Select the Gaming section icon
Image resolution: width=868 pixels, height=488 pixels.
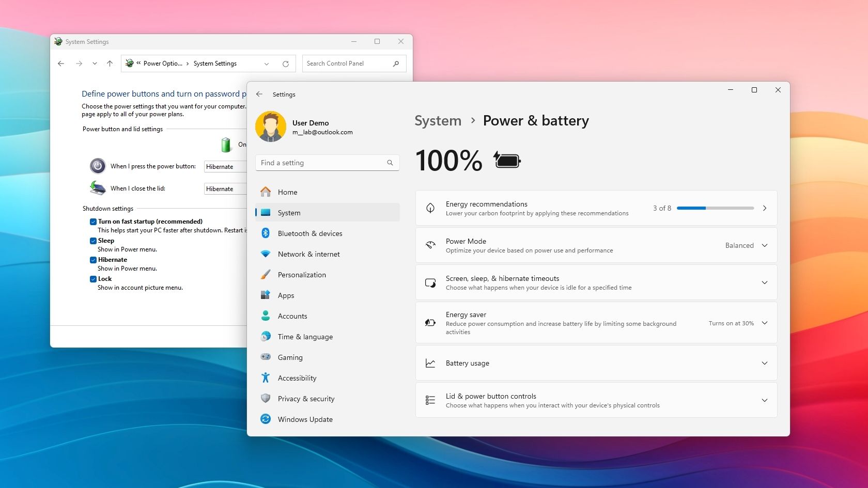(x=265, y=357)
